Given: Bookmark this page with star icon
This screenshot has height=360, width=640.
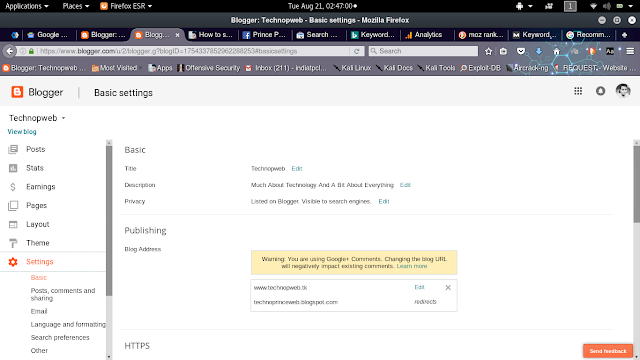Looking at the screenshot, I should pos(489,51).
